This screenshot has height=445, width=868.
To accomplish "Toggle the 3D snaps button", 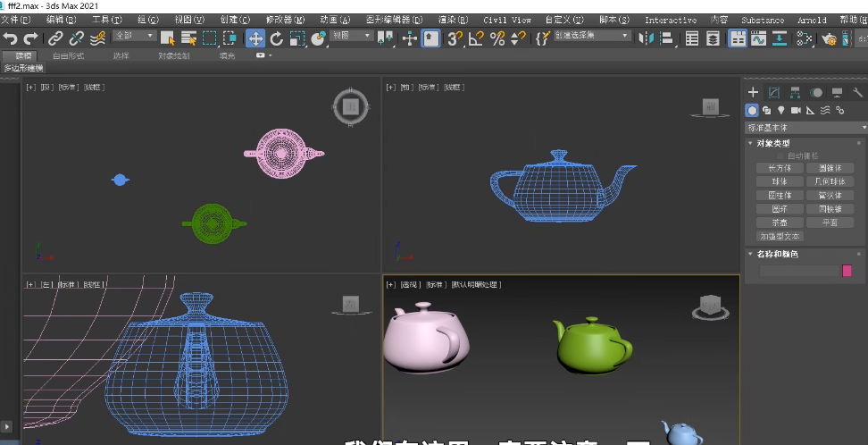I will [455, 38].
